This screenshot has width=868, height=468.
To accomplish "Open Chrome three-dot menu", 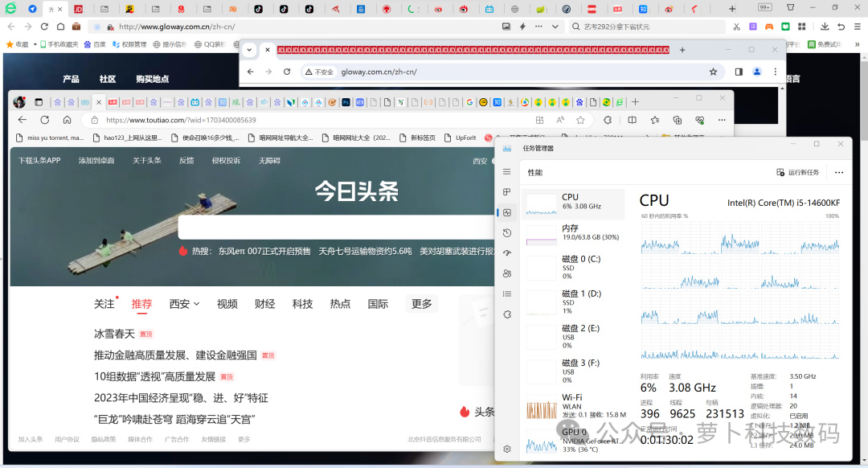I will click(775, 72).
